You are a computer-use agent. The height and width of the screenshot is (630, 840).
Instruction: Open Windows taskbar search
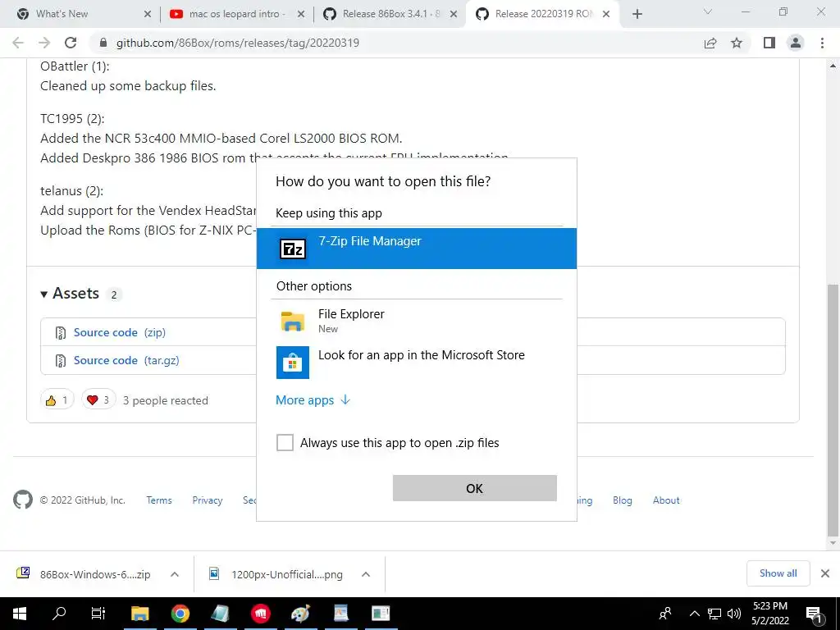[x=59, y=614]
